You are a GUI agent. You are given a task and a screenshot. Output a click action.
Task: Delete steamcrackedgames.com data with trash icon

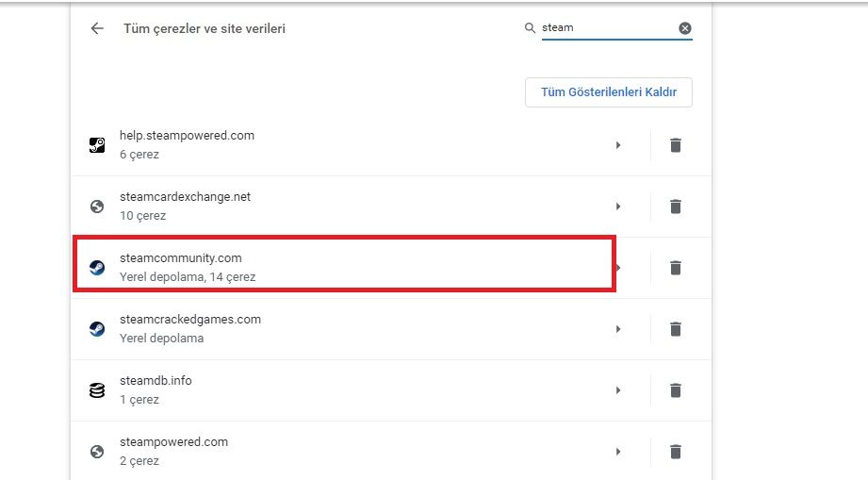click(x=676, y=329)
